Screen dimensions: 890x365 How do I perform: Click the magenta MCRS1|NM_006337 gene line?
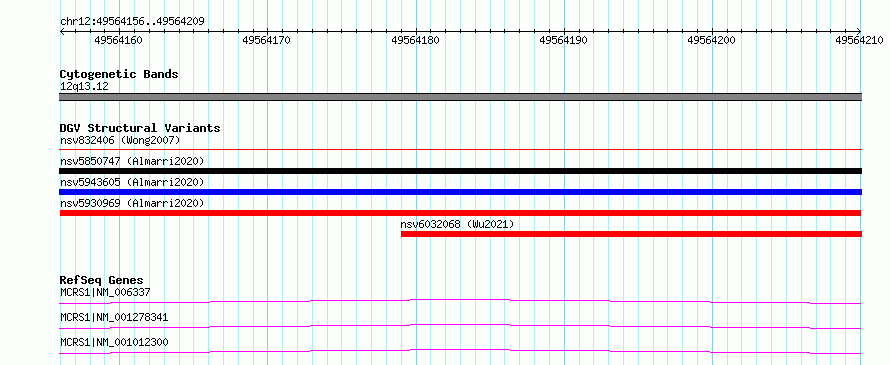tap(460, 301)
